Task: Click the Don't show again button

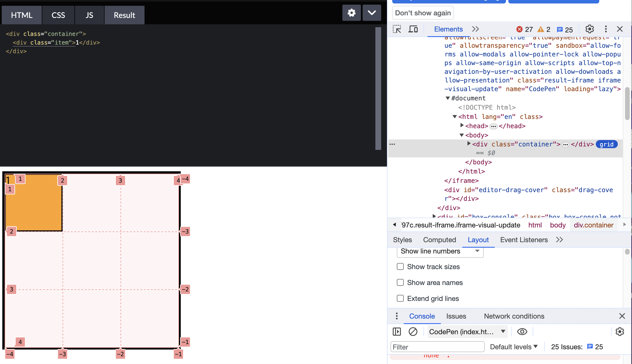Action: point(423,13)
